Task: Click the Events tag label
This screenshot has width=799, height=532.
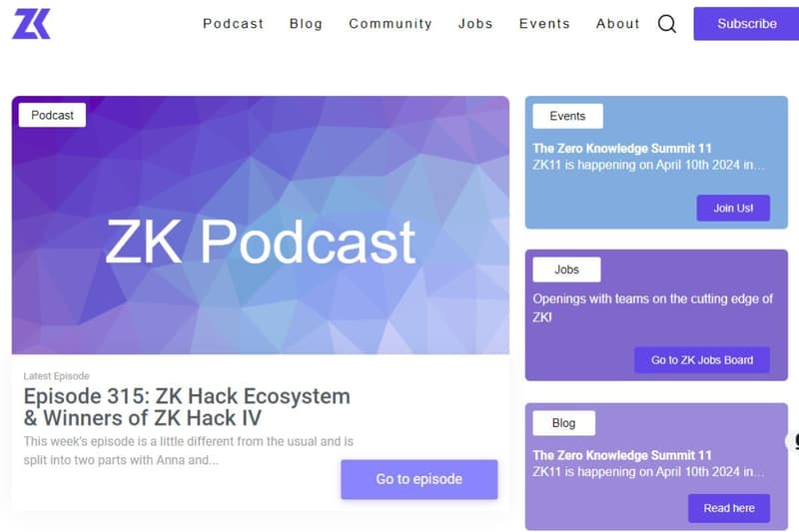Action: coord(567,116)
